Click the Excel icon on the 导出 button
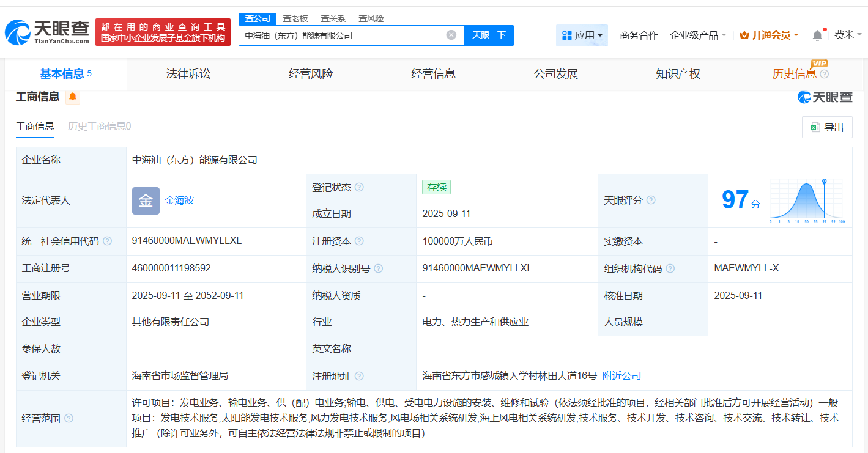The image size is (868, 453). (814, 127)
